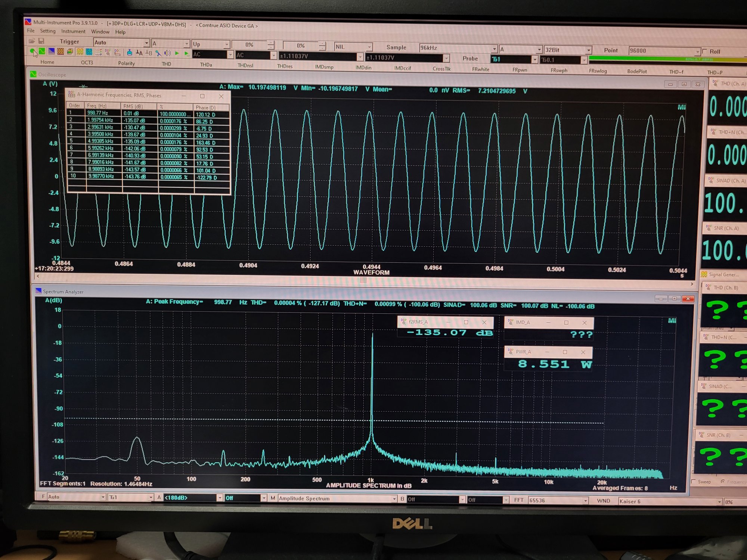This screenshot has height=560, width=747.
Task: Open the trigger edge Up dropdown
Action: tap(211, 44)
